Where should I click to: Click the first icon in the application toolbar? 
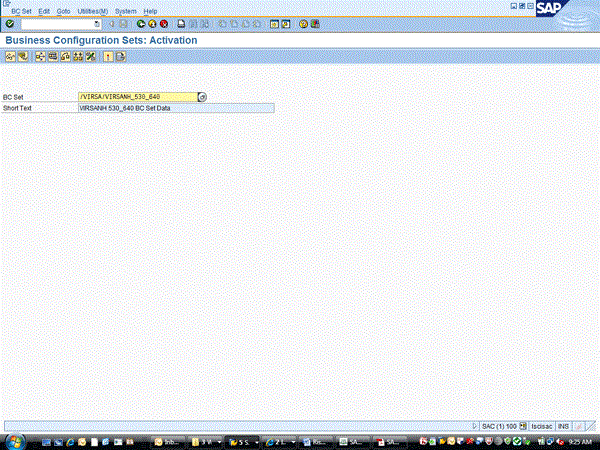click(10, 56)
